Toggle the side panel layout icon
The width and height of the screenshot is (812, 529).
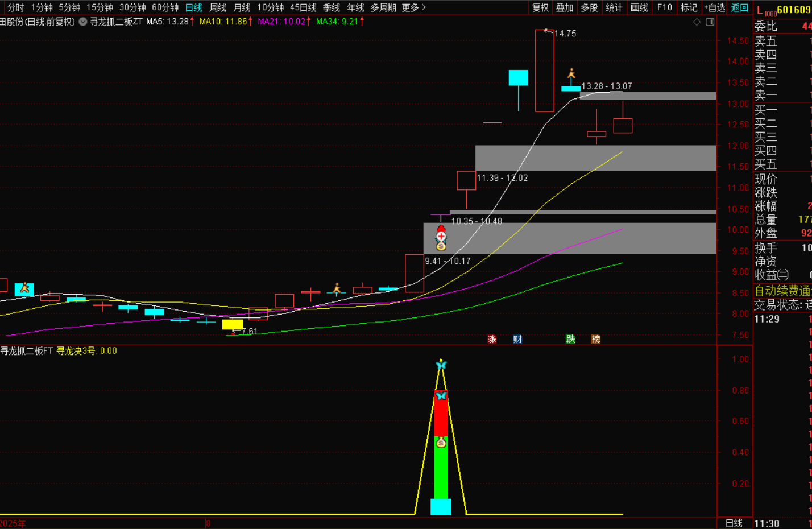point(710,22)
